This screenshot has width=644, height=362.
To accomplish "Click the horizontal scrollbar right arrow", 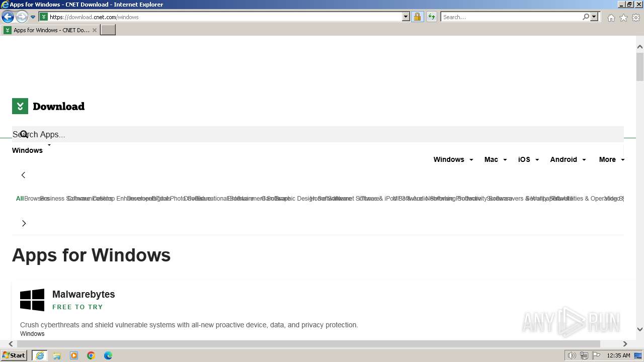I will click(x=625, y=344).
